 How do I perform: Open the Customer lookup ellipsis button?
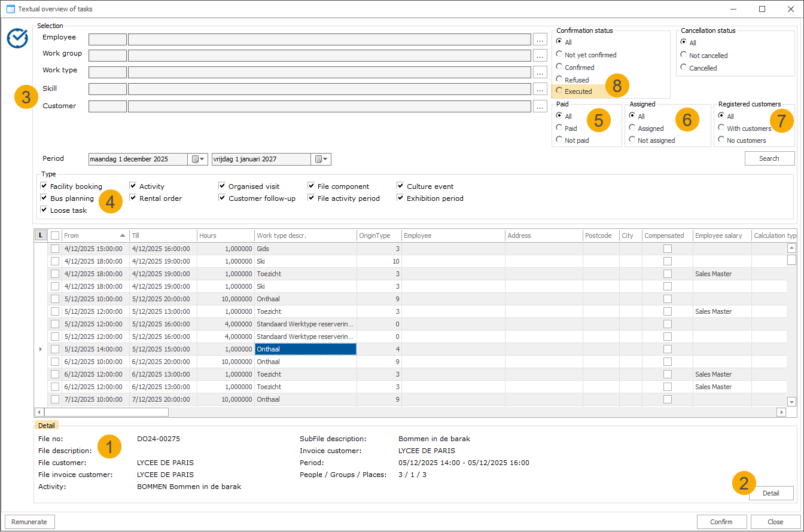coord(540,106)
